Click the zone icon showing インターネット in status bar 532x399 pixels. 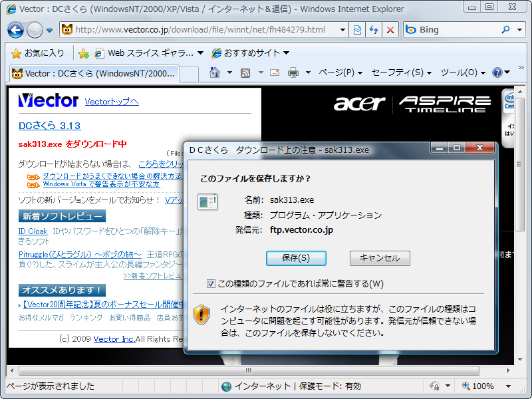(x=228, y=386)
